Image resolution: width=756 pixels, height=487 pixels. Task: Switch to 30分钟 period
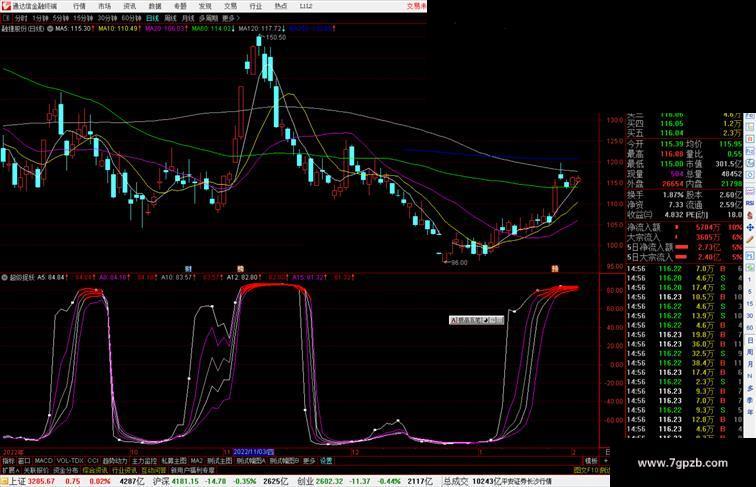[x=107, y=18]
